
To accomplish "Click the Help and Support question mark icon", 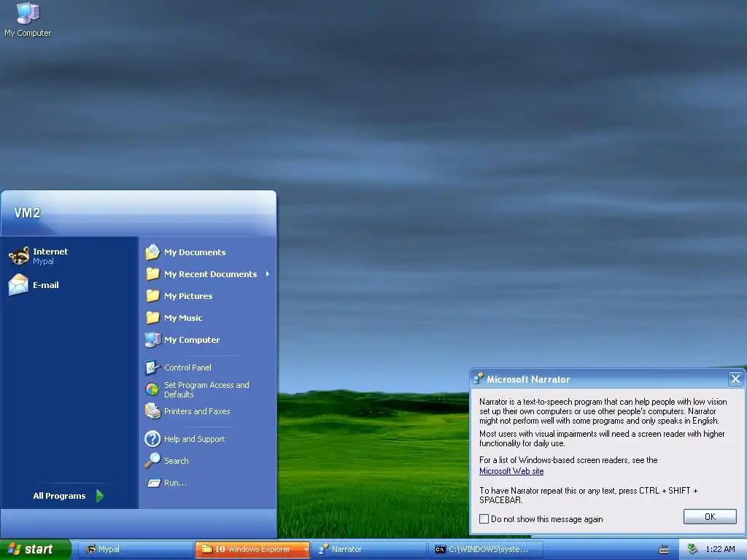I will 152,438.
